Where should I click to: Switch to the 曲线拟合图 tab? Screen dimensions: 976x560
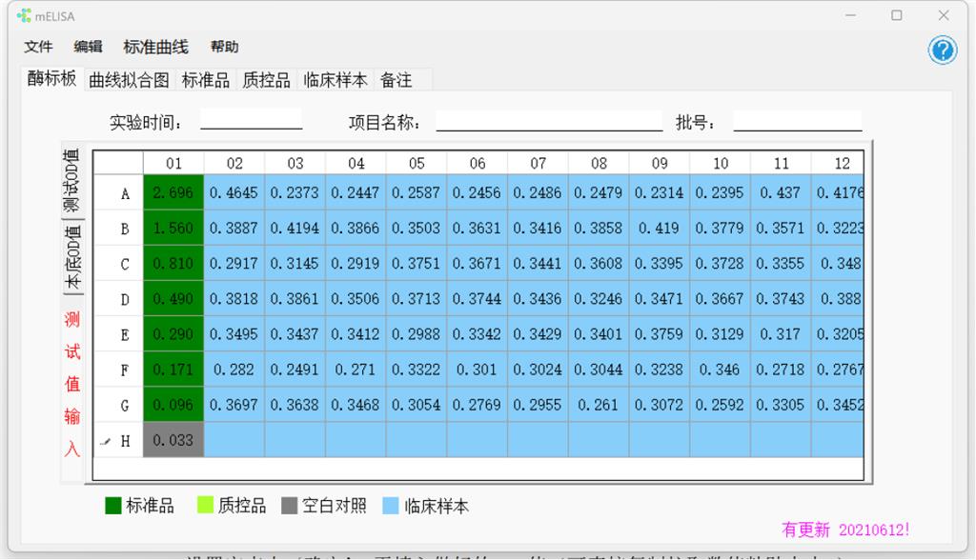129,80
